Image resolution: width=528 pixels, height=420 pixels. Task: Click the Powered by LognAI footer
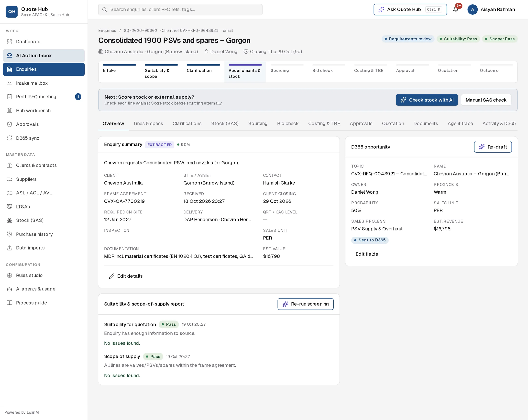(22, 412)
